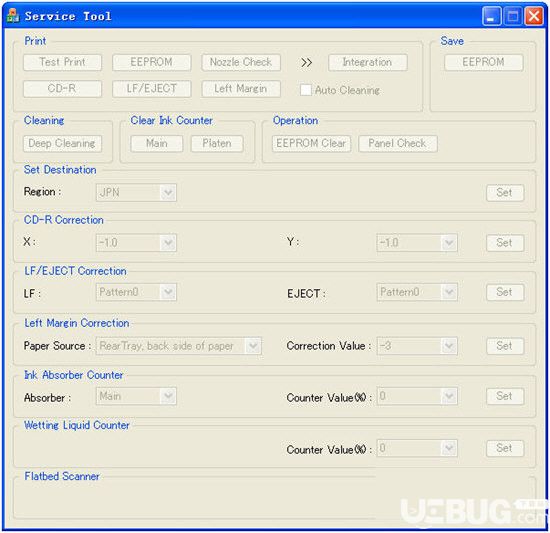Click the Panel Check button
Screen dimensions: 550x533
pyautogui.click(x=398, y=143)
